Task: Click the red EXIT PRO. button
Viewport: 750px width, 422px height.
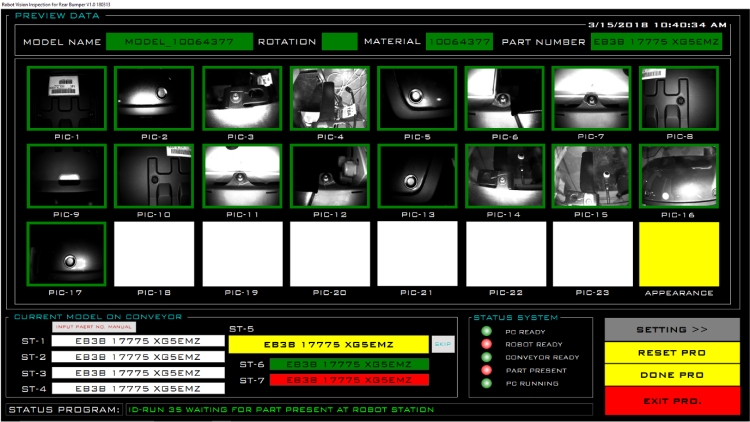Action: tap(671, 401)
